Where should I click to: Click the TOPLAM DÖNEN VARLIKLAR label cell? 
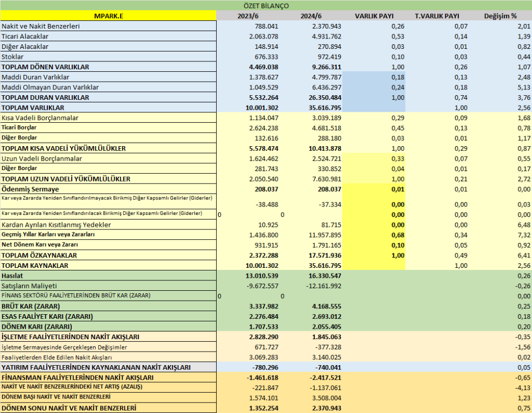click(x=108, y=67)
